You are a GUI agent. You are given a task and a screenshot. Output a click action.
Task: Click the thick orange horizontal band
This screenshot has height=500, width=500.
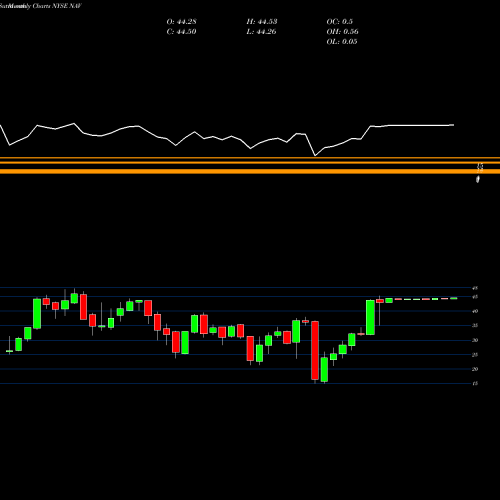point(250,171)
